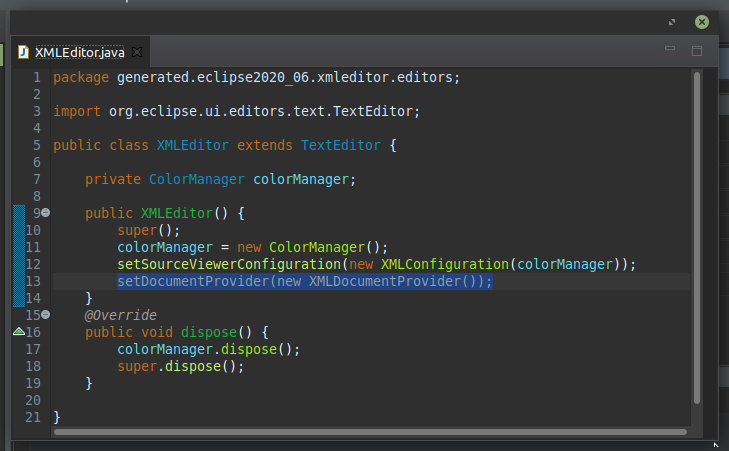Maximize the editor area view
Viewport: 729px width, 451px height.
coord(696,51)
